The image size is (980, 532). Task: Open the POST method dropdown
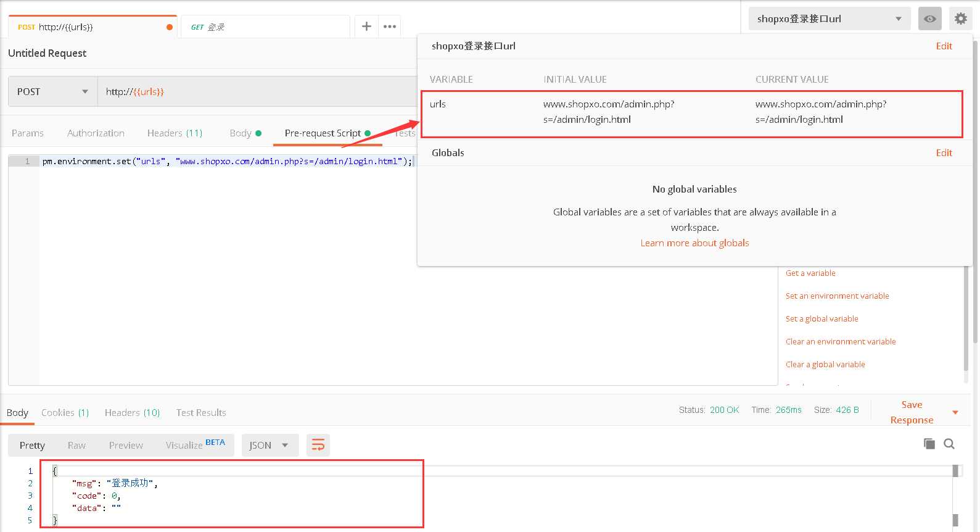52,91
